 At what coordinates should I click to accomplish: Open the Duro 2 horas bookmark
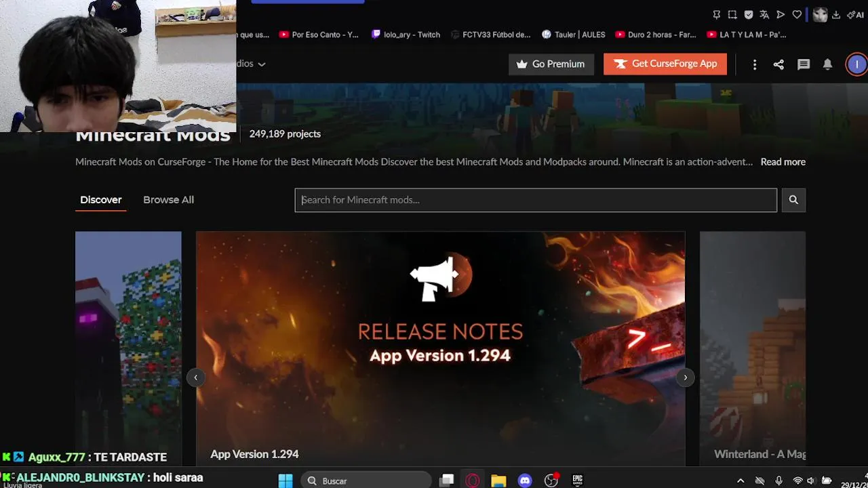click(x=655, y=35)
